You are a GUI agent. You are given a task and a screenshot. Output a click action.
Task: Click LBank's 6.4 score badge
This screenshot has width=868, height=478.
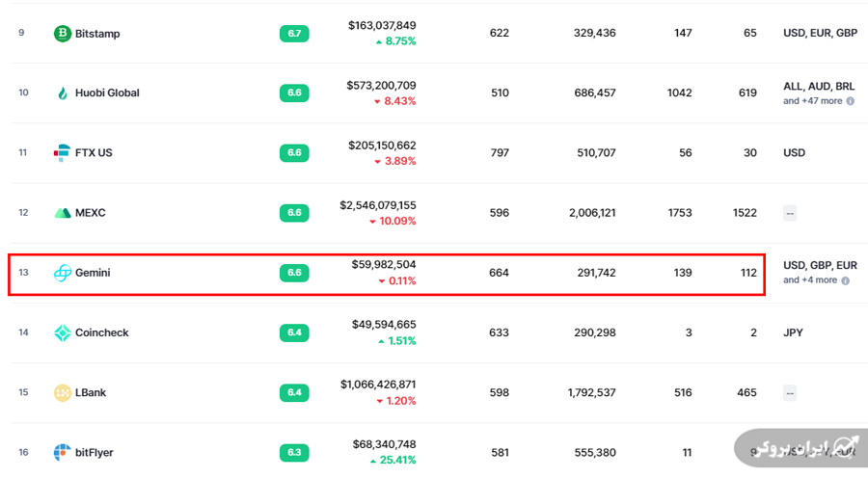pyautogui.click(x=294, y=393)
